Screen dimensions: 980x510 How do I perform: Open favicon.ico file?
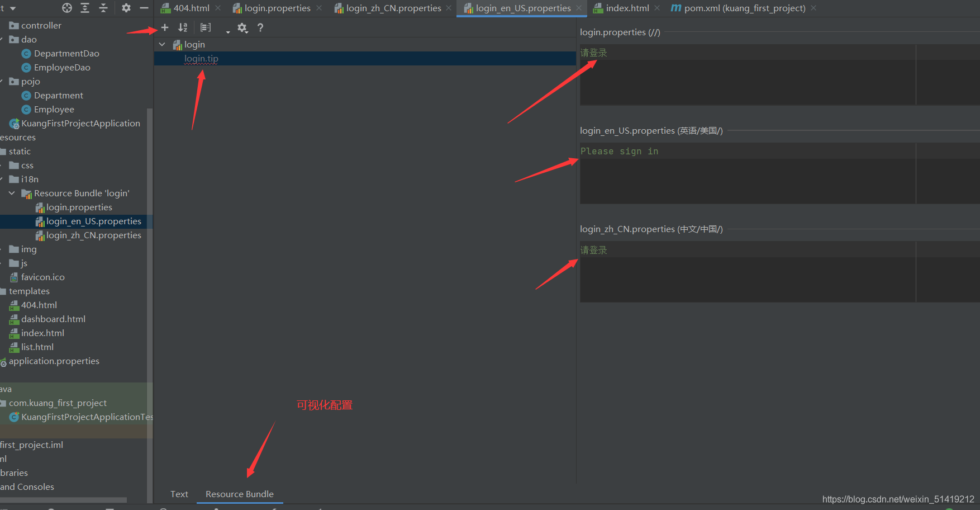point(43,277)
